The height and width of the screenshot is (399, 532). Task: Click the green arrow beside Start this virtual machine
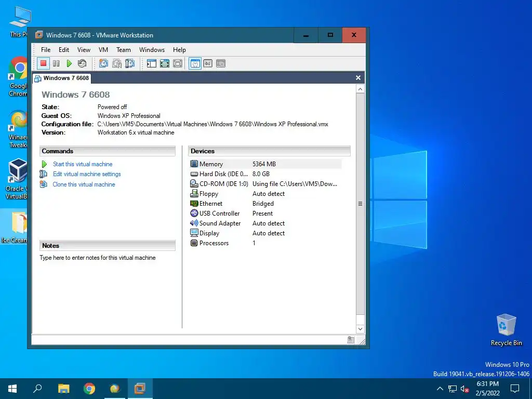point(44,164)
